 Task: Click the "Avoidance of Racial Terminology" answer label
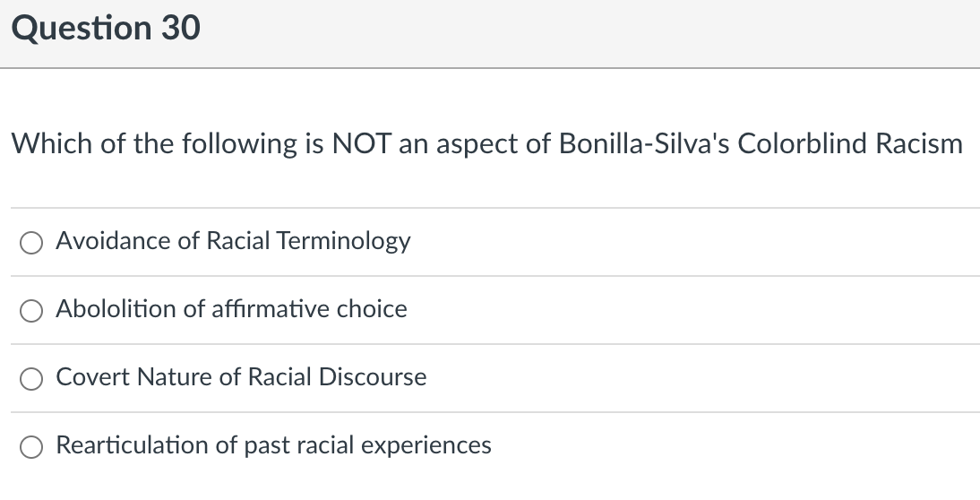[233, 241]
